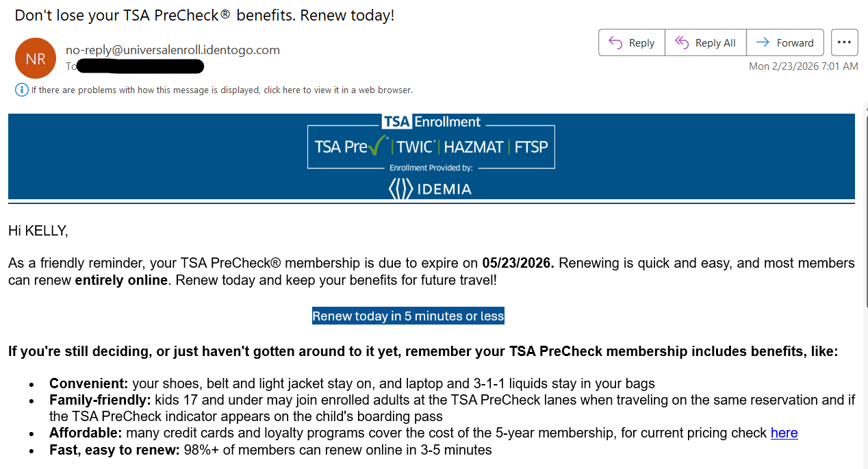The height and width of the screenshot is (469, 868).
Task: Open "Renew today in 5 minutes or less" link
Action: (408, 316)
